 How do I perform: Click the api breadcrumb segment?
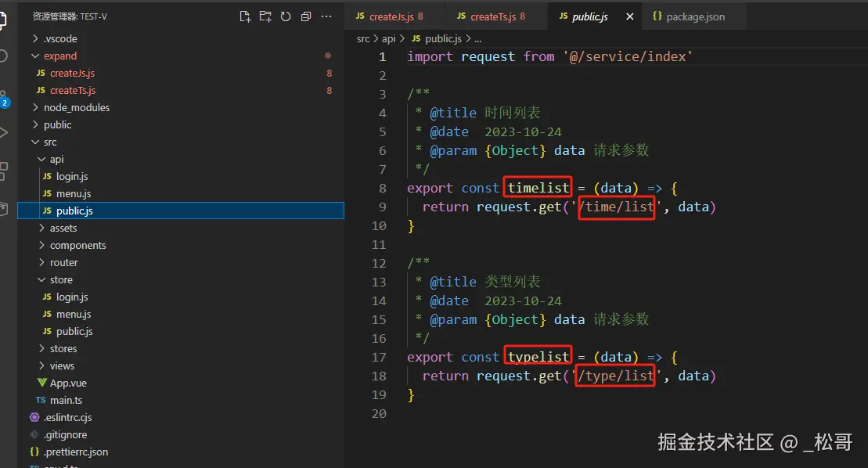[x=387, y=38]
